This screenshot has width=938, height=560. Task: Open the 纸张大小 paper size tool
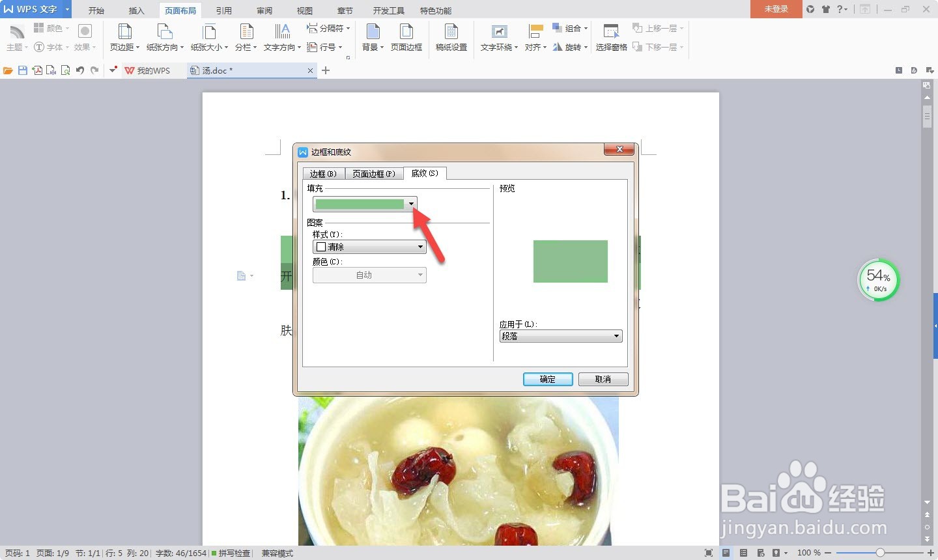tap(209, 37)
